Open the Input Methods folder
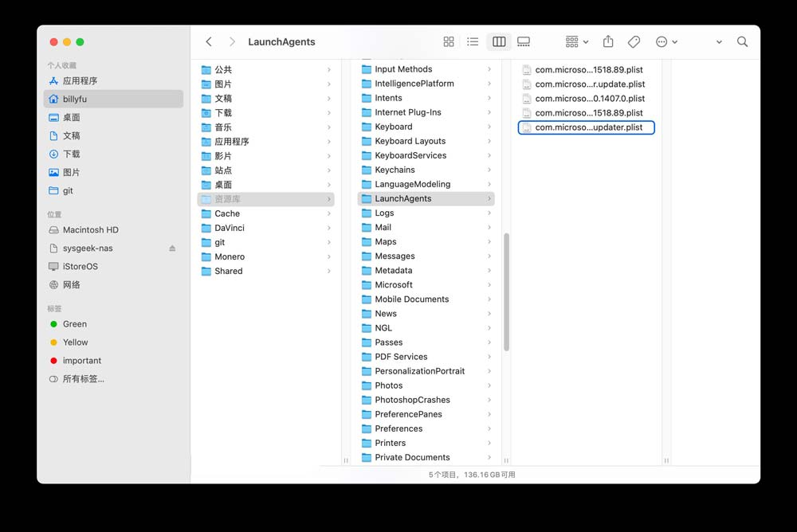The height and width of the screenshot is (532, 797). click(x=426, y=69)
